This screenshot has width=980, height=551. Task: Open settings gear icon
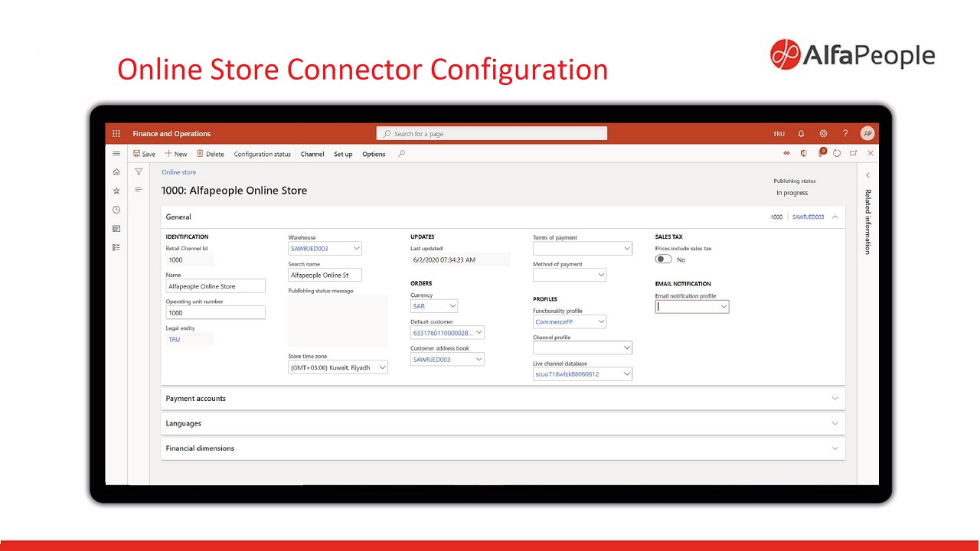coord(823,133)
